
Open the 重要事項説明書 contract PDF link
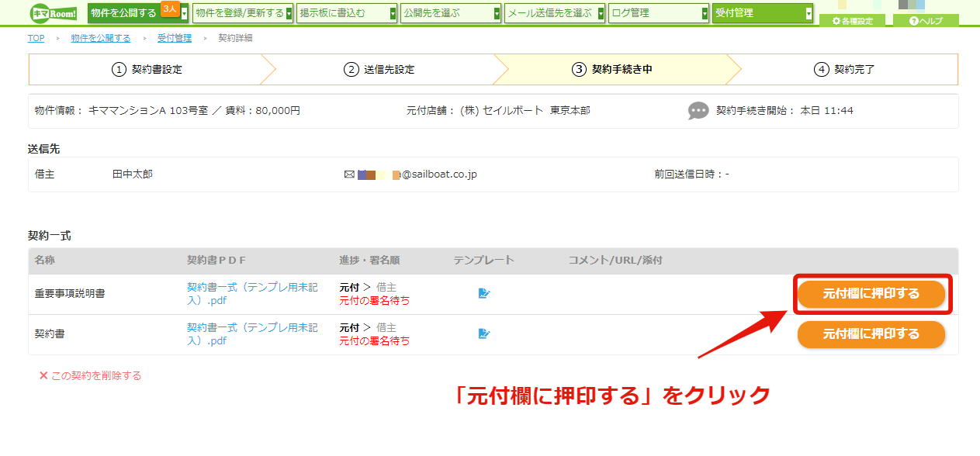tap(252, 293)
